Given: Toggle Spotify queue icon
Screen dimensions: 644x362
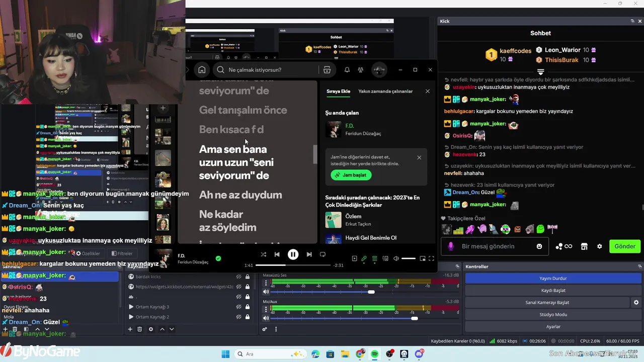Looking at the screenshot, I should point(374,259).
